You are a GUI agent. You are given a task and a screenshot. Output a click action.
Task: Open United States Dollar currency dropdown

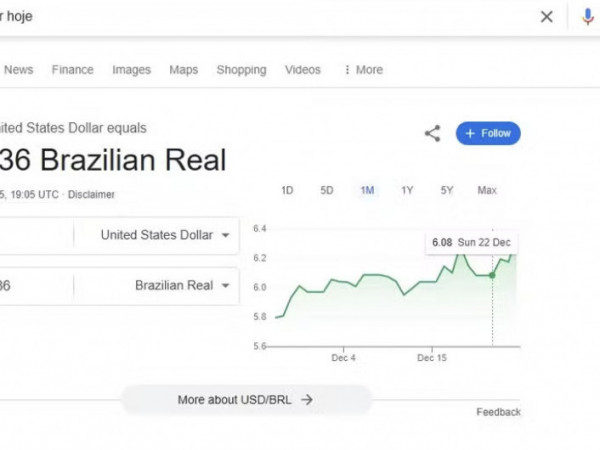pos(165,235)
